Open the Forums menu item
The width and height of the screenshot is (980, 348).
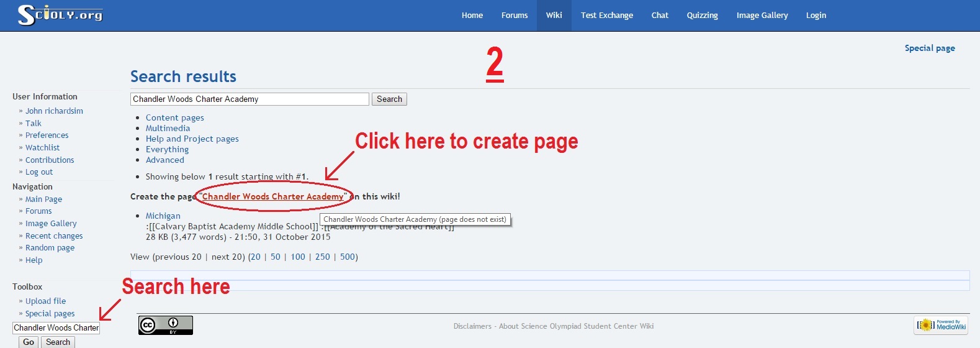(514, 16)
